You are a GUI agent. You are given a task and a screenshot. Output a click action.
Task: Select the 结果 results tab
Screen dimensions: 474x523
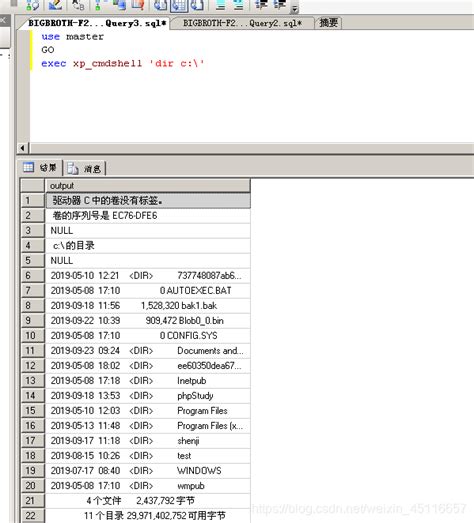point(40,168)
